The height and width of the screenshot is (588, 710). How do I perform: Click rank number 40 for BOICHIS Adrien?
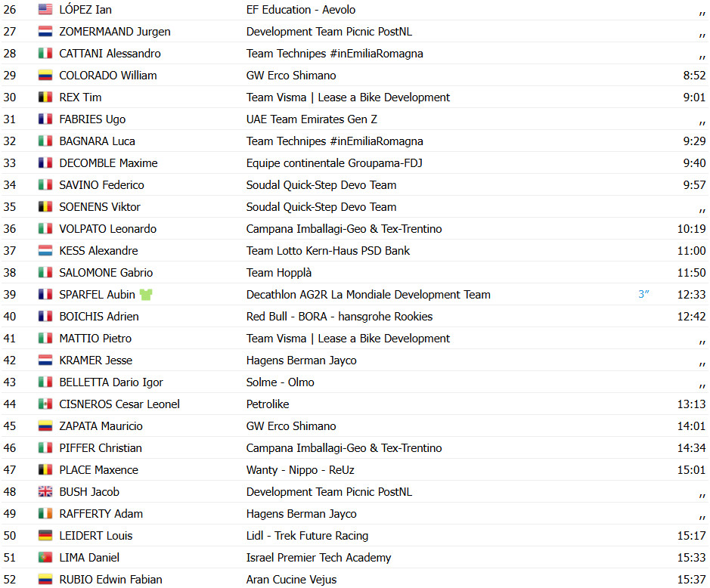coord(10,317)
